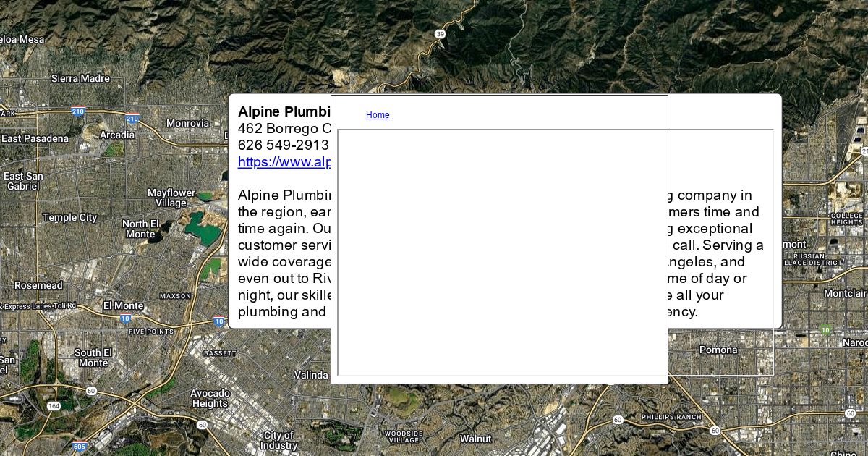Click the Pomona map label

tap(718, 350)
